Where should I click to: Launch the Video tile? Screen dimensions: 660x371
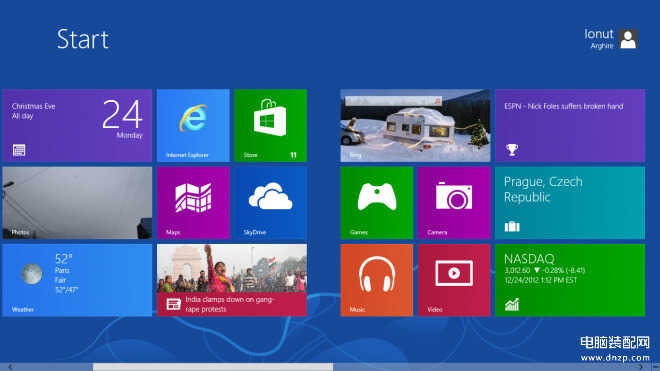tap(454, 280)
